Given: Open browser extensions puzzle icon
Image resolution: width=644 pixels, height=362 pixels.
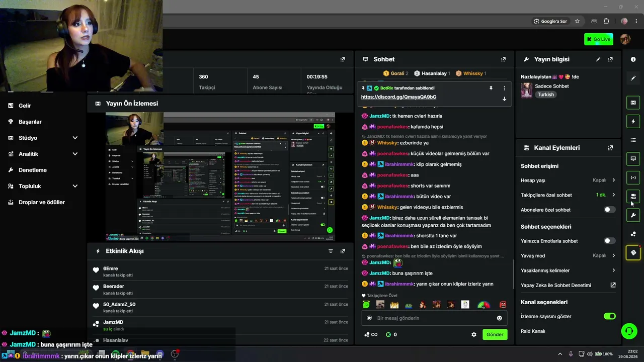Looking at the screenshot, I should (x=606, y=21).
